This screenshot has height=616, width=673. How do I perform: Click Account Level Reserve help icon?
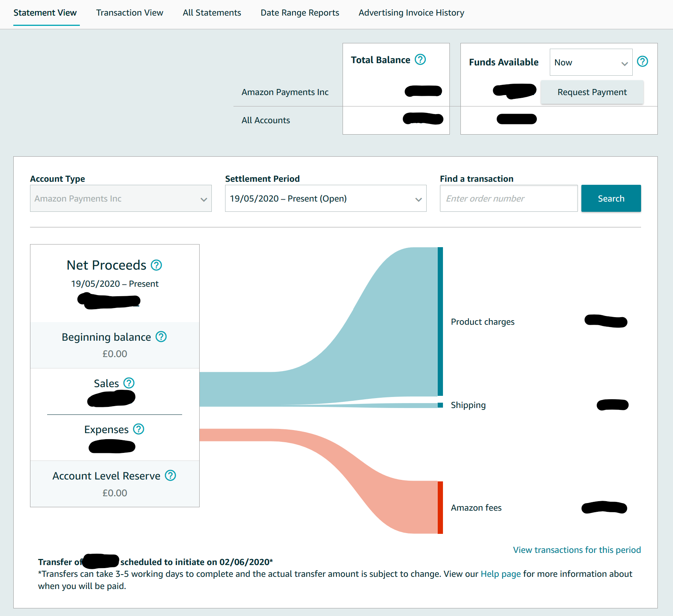pos(170,476)
